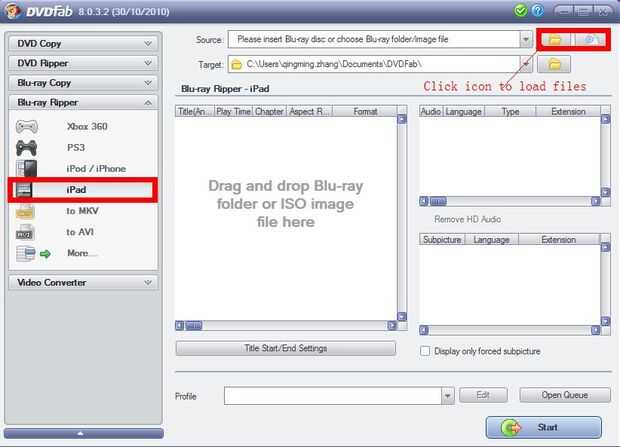Select iPod / iPhone ripper mode
Image resolution: width=620 pixels, height=447 pixels.
[96, 169]
